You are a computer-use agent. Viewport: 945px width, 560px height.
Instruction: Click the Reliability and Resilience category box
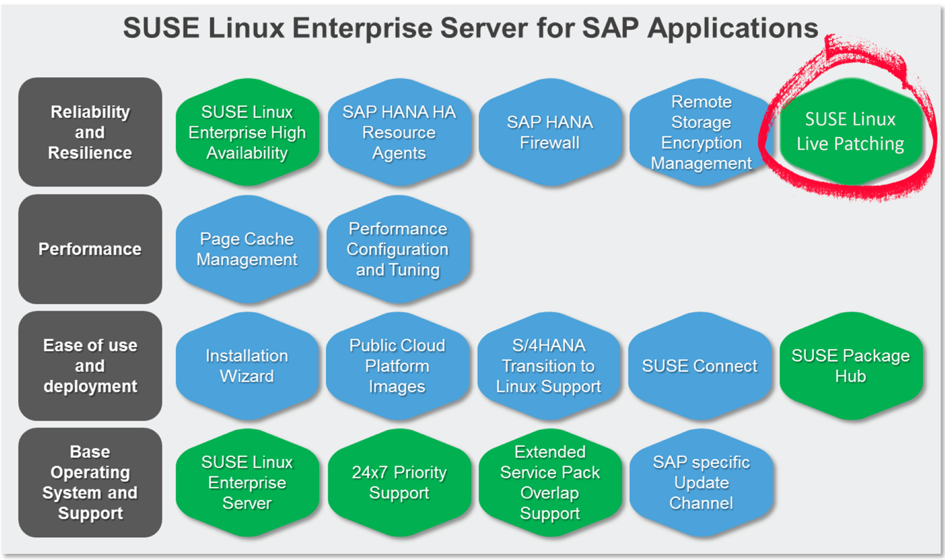click(x=90, y=132)
